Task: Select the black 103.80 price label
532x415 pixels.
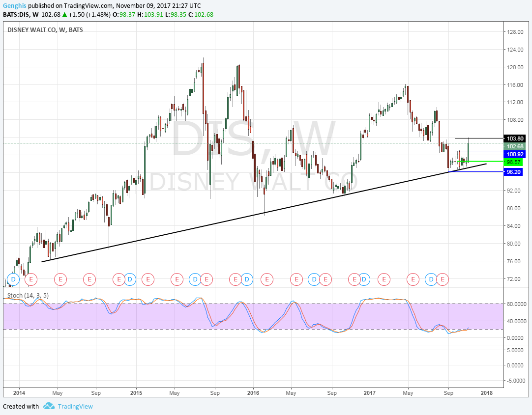Action: click(515, 138)
